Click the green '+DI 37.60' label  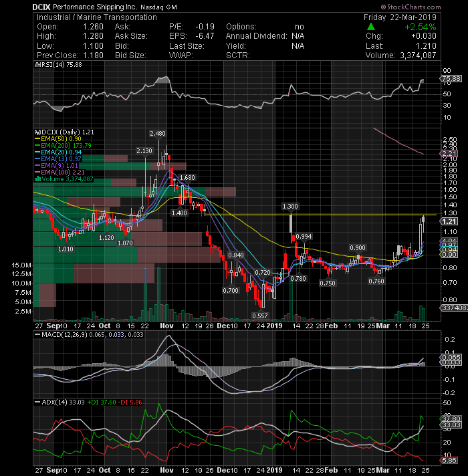(x=102, y=402)
